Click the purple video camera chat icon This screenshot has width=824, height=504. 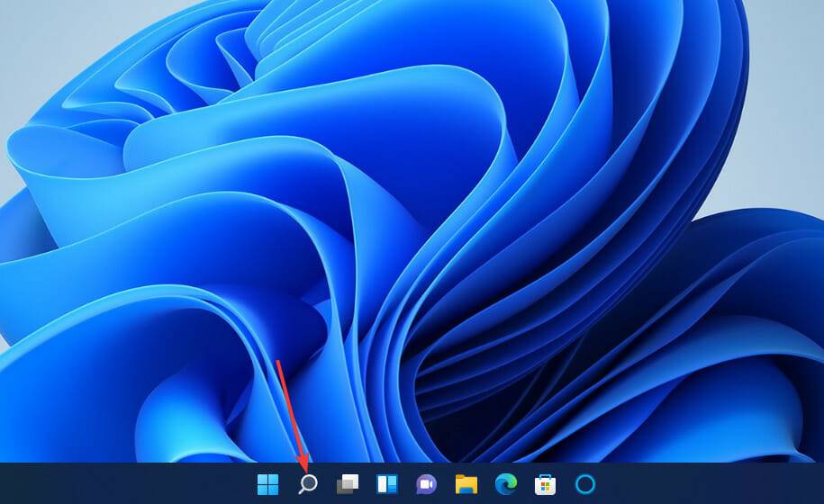click(x=426, y=484)
